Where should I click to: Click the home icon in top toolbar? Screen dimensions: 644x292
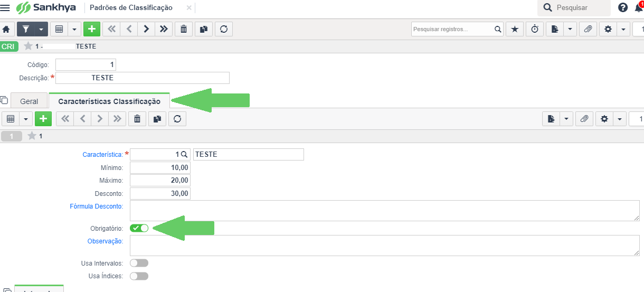point(6,29)
